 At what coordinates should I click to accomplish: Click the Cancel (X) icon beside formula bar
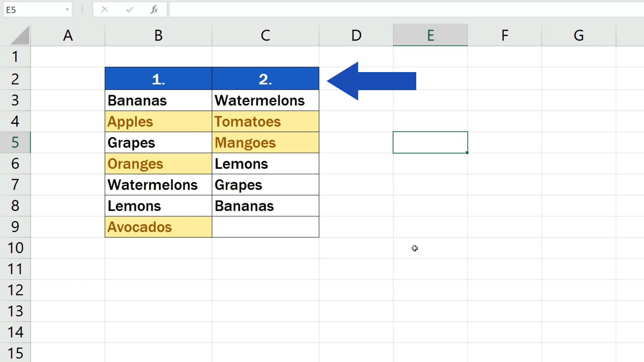pos(105,9)
